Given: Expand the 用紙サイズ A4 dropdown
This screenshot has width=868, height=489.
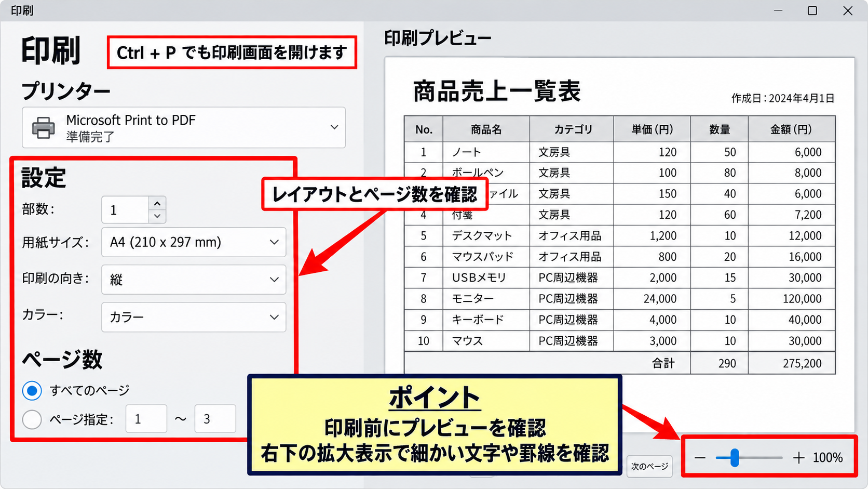Looking at the screenshot, I should coord(194,242).
